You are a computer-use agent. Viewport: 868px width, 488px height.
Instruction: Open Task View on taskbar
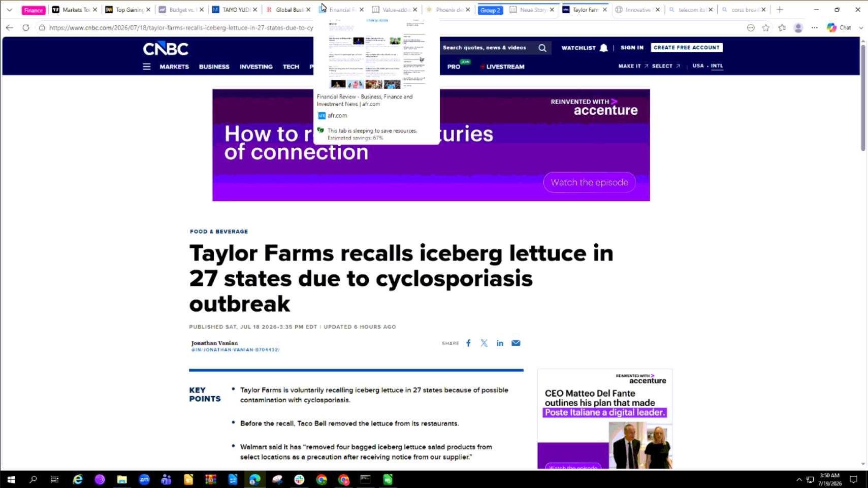point(55,479)
